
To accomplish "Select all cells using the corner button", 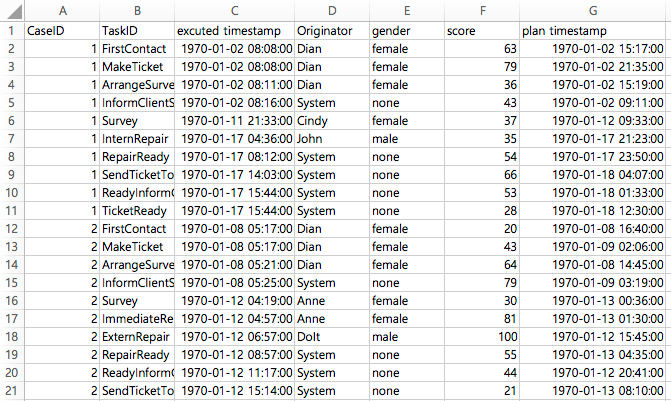I will tap(10, 10).
